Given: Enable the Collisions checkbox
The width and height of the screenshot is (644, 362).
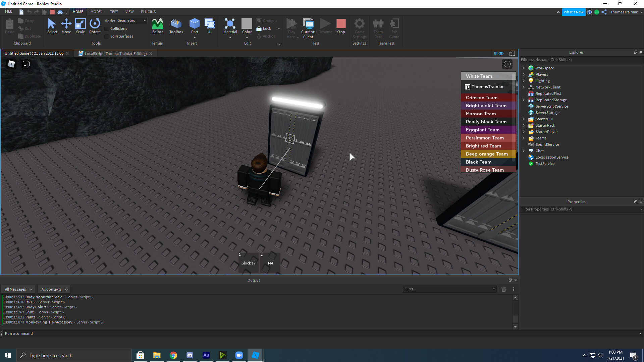Looking at the screenshot, I should pyautogui.click(x=106, y=28).
